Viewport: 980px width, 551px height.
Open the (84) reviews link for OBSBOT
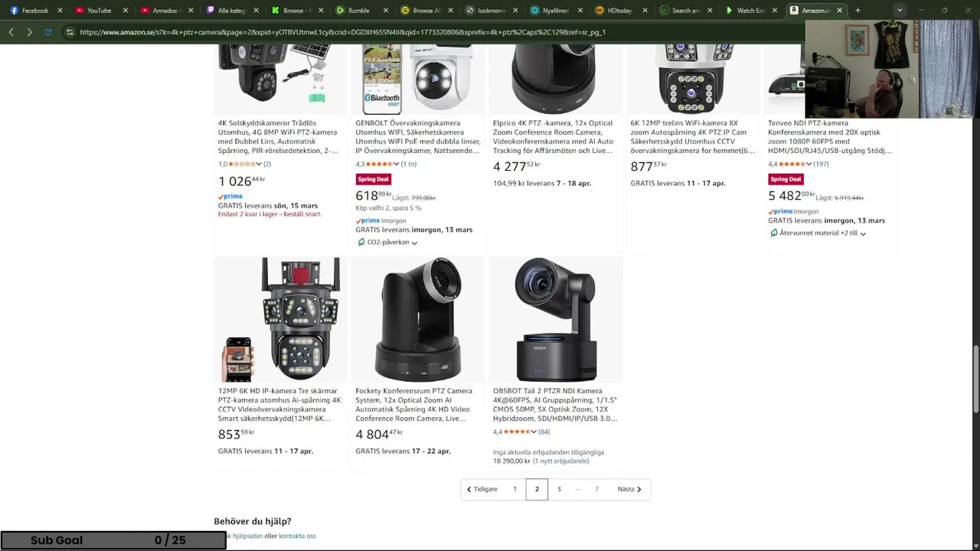[544, 432]
